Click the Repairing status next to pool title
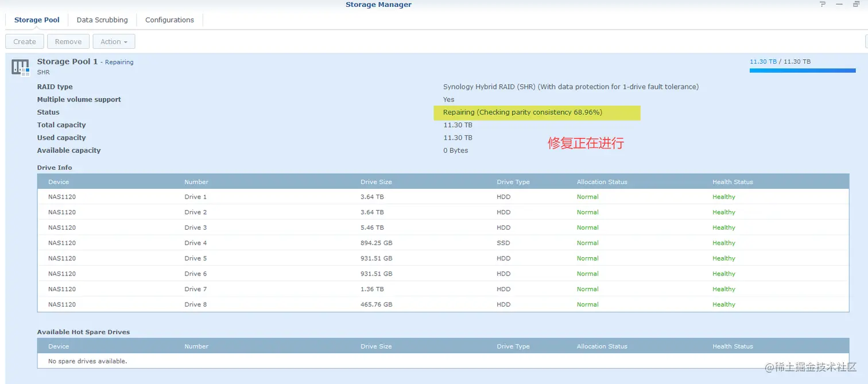868x384 pixels. 119,62
